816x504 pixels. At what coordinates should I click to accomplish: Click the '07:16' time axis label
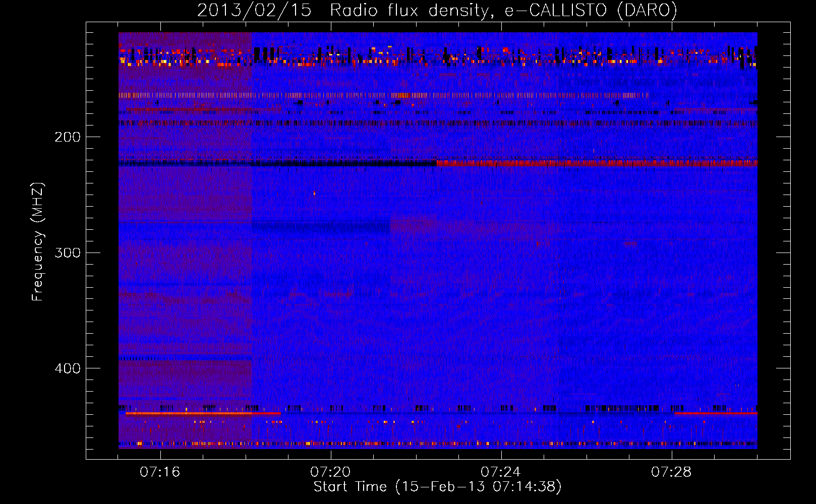click(160, 472)
